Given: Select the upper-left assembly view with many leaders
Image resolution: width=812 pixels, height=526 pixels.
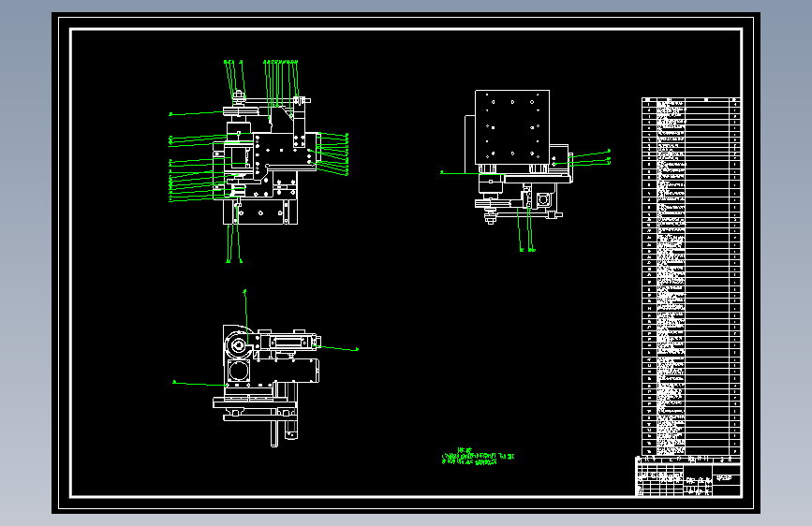Looking at the screenshot, I should tap(258, 162).
